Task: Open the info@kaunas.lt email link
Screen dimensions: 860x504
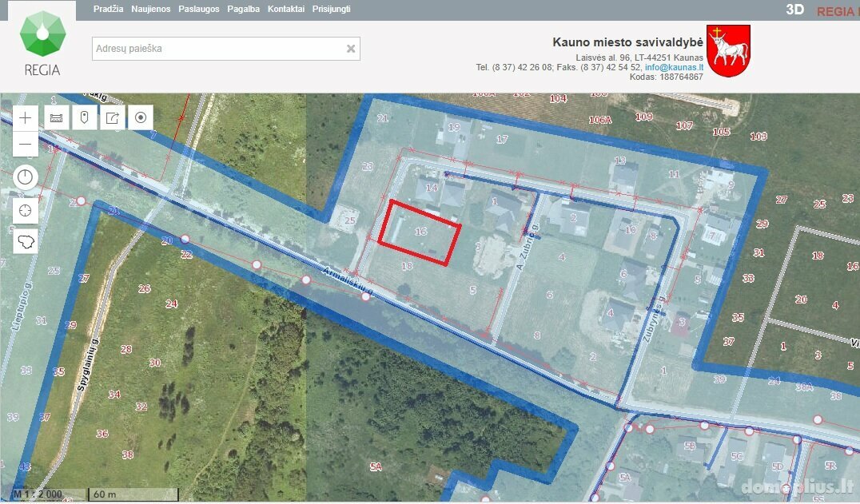Action: tap(674, 67)
